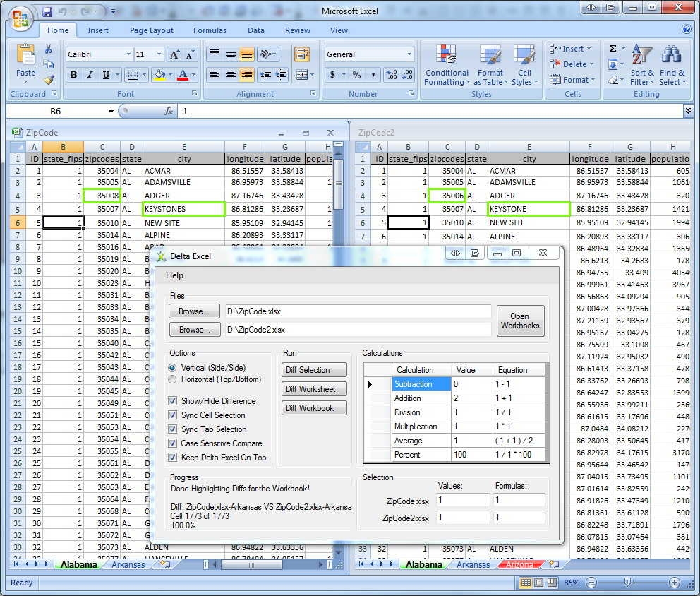The width and height of the screenshot is (700, 596).
Task: Open the General number format dropdown
Action: pyautogui.click(x=409, y=54)
